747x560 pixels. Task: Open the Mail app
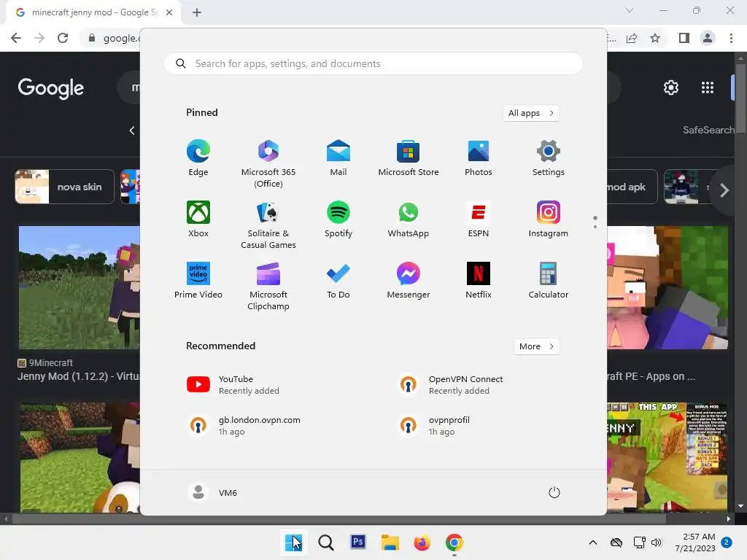click(338, 158)
